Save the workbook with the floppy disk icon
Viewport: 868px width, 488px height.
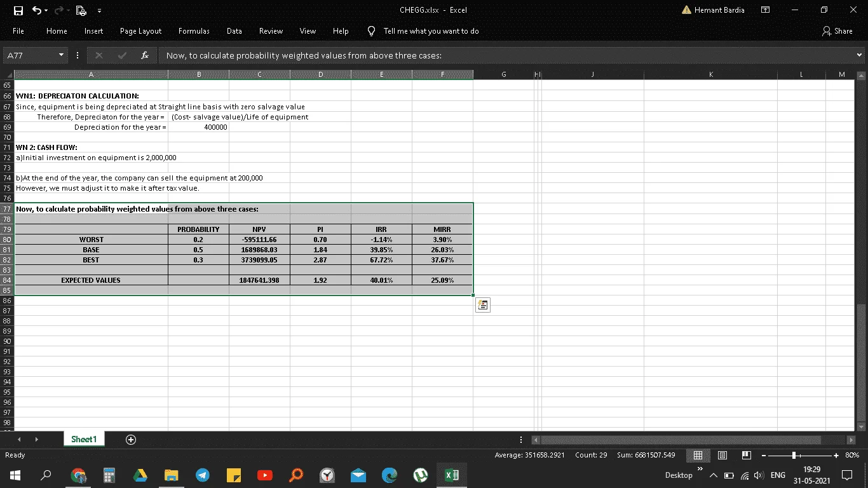pos(18,10)
